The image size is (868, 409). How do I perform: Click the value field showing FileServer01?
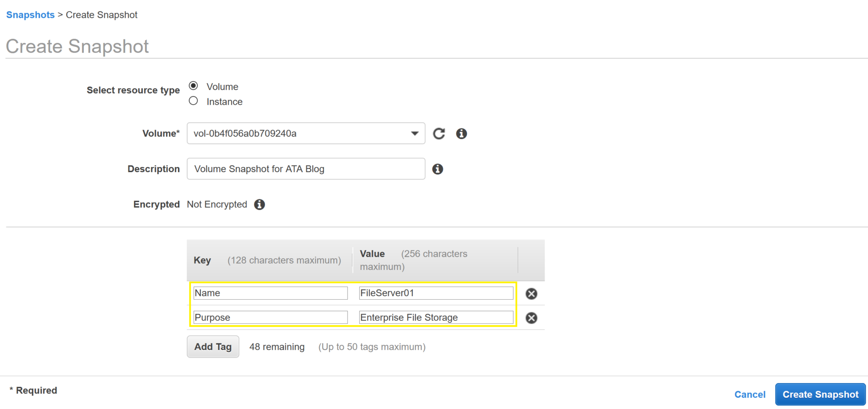point(436,293)
